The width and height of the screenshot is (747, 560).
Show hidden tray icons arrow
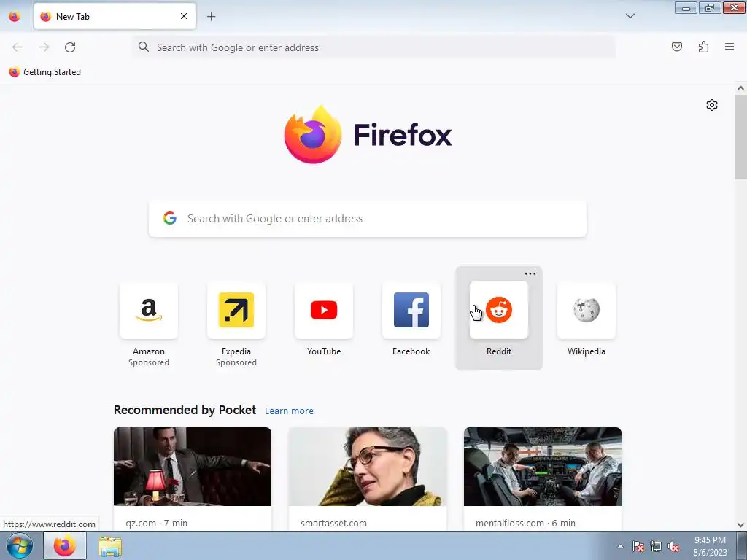(620, 546)
